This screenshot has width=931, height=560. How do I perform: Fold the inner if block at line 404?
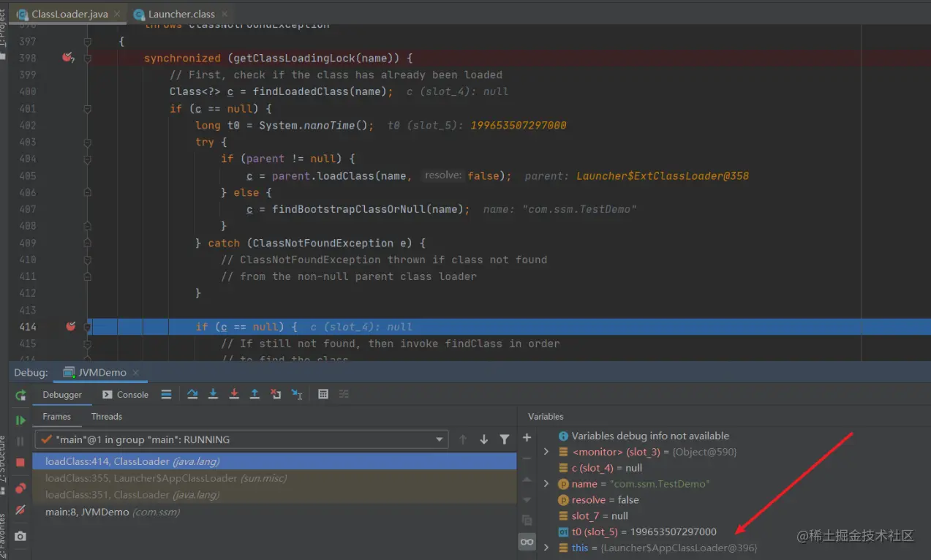(x=87, y=159)
